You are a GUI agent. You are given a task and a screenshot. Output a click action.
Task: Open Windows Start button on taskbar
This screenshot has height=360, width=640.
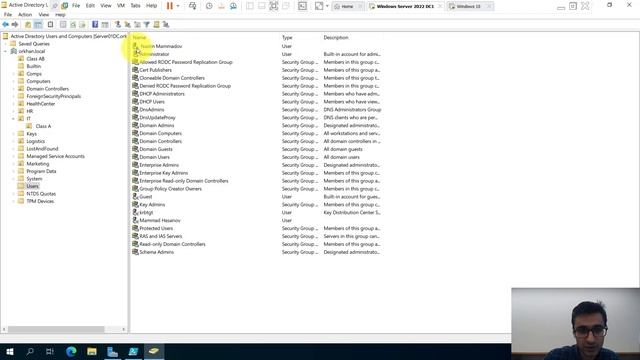pyautogui.click(x=10, y=351)
